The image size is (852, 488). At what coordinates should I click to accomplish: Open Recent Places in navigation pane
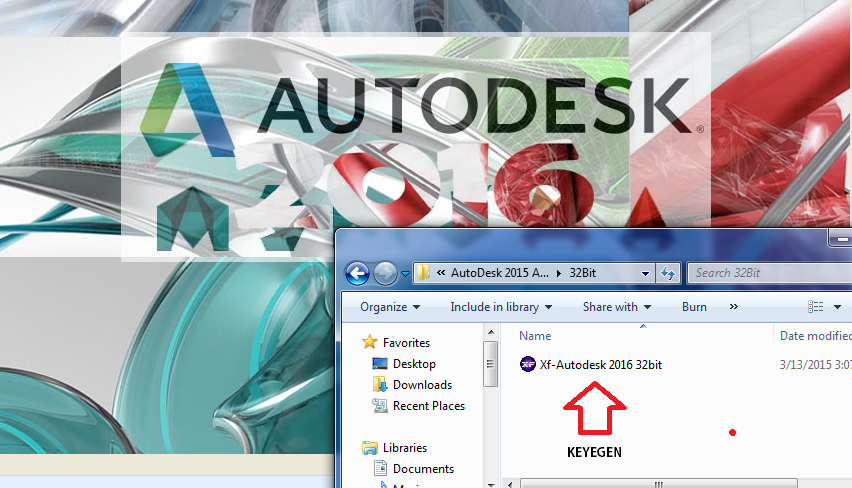(x=429, y=406)
